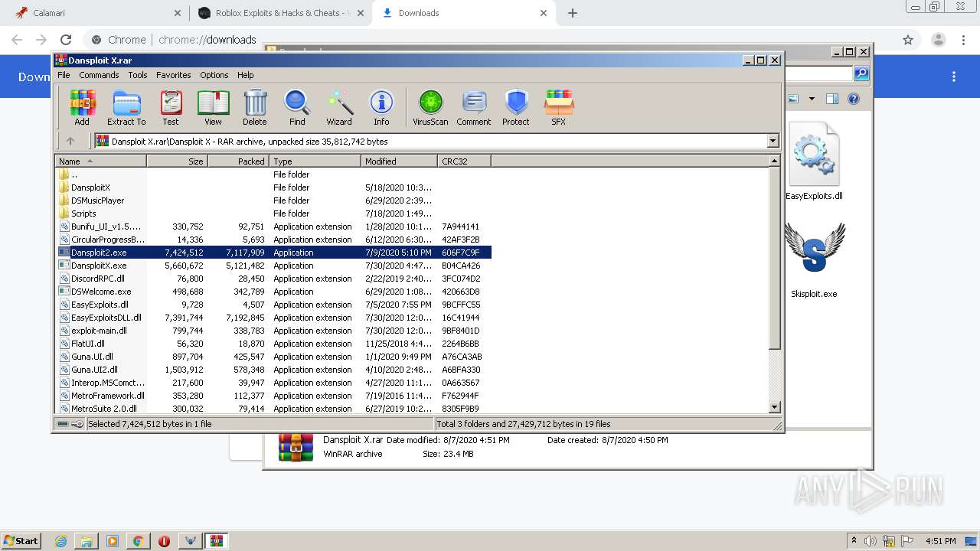Click the Chrome bookmark star icon

[908, 40]
